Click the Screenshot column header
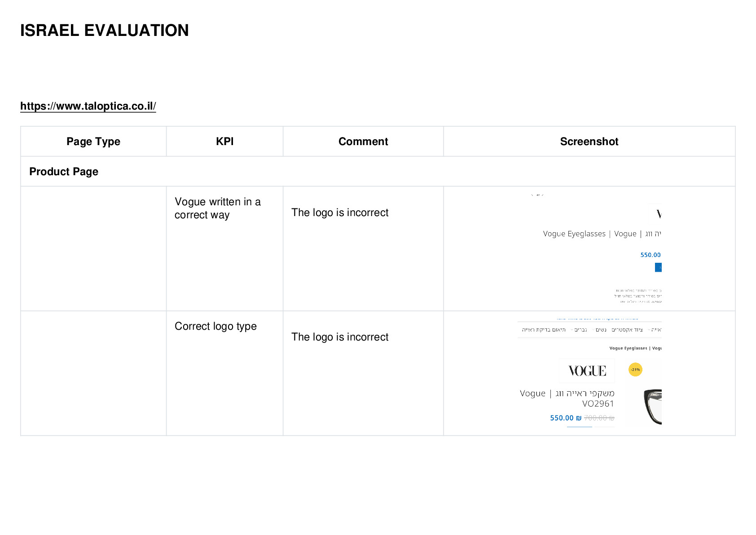 click(x=589, y=141)
